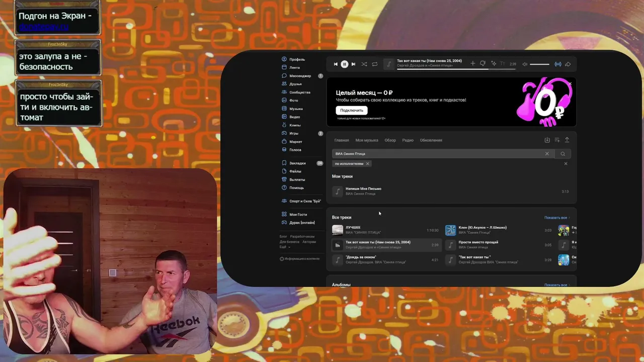Show lyrics via Tт icon

coord(502,64)
